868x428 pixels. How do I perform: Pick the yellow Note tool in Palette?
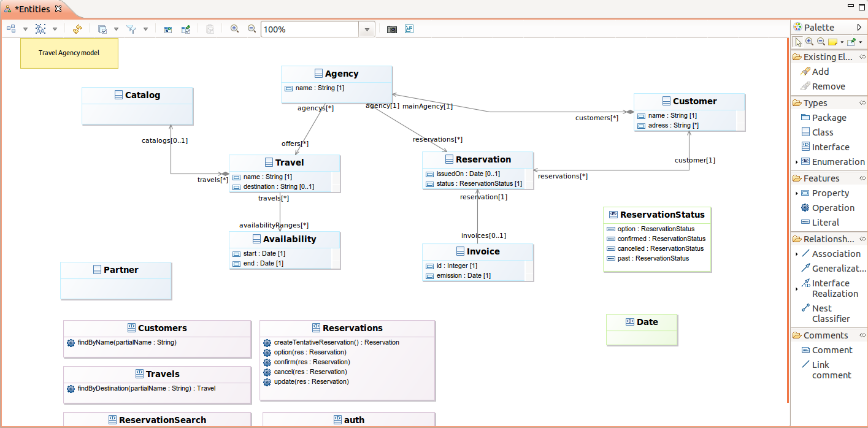click(x=832, y=42)
